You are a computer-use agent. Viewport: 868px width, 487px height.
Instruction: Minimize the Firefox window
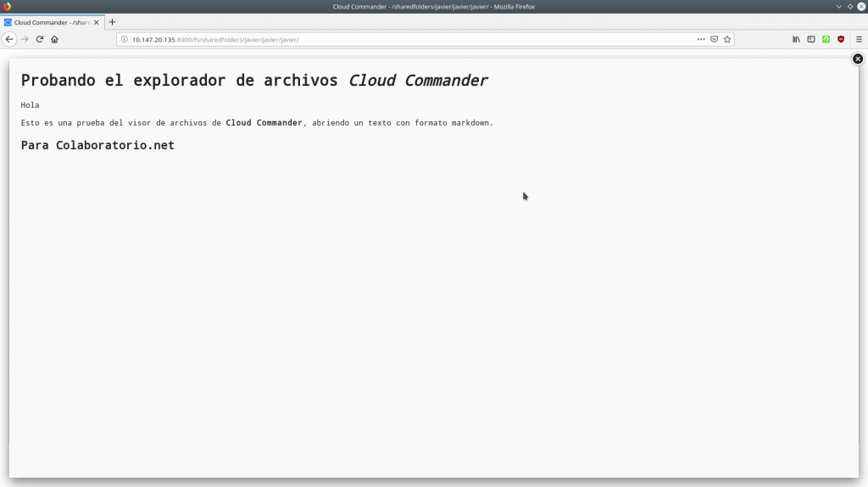(838, 7)
